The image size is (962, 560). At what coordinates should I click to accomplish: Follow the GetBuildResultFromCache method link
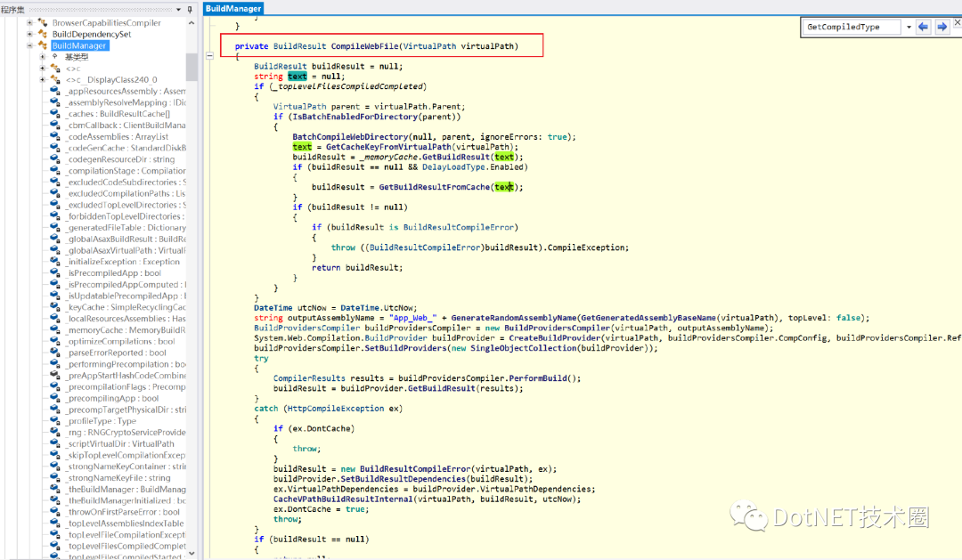pos(434,187)
